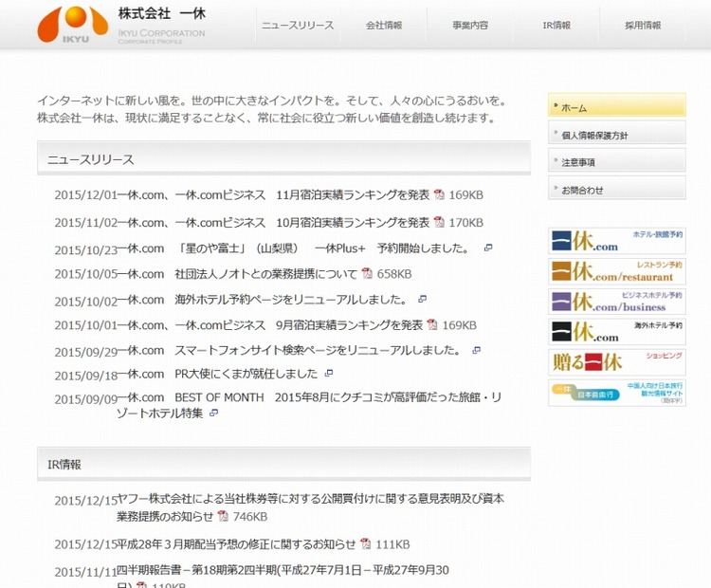Open PR大使にくまが就任しました link
The image size is (711, 588).
217,375
